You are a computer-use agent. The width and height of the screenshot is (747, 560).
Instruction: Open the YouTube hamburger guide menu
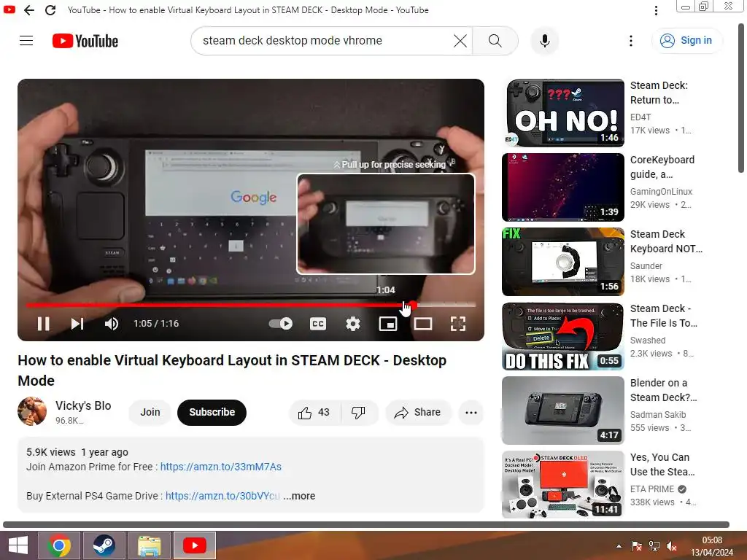pyautogui.click(x=26, y=41)
